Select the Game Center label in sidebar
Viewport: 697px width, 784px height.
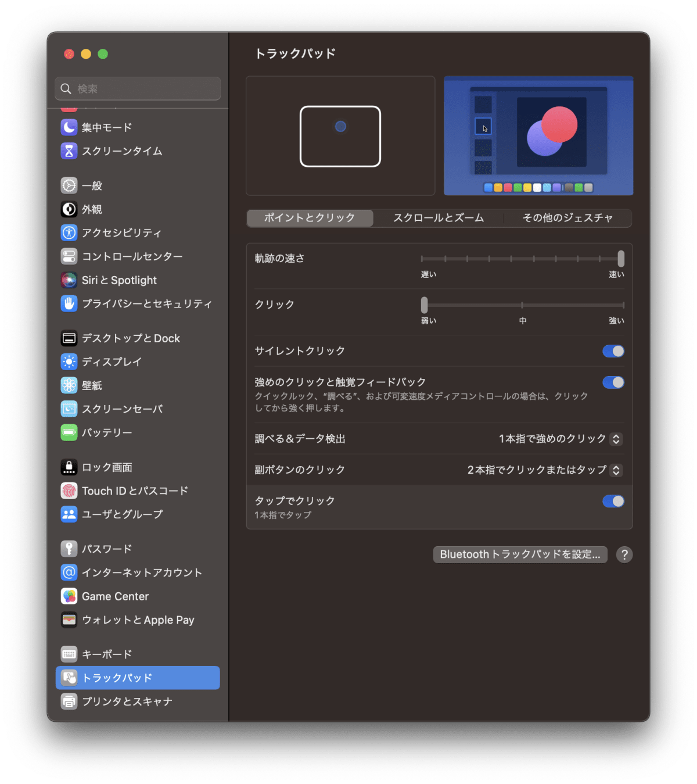pos(115,596)
